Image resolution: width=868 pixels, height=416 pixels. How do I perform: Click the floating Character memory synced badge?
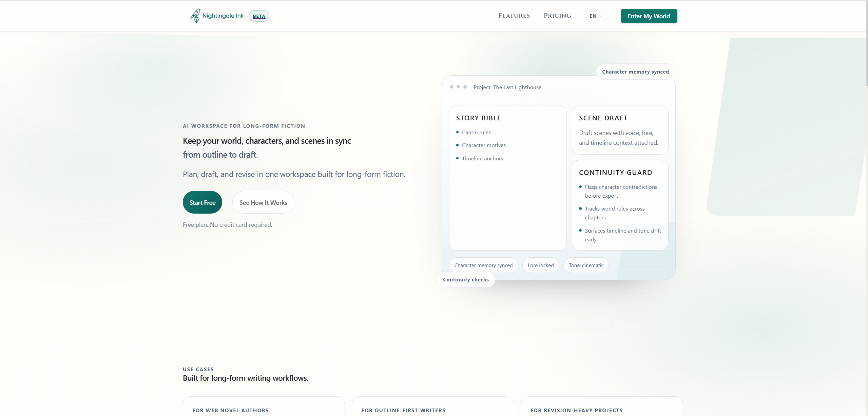(635, 72)
